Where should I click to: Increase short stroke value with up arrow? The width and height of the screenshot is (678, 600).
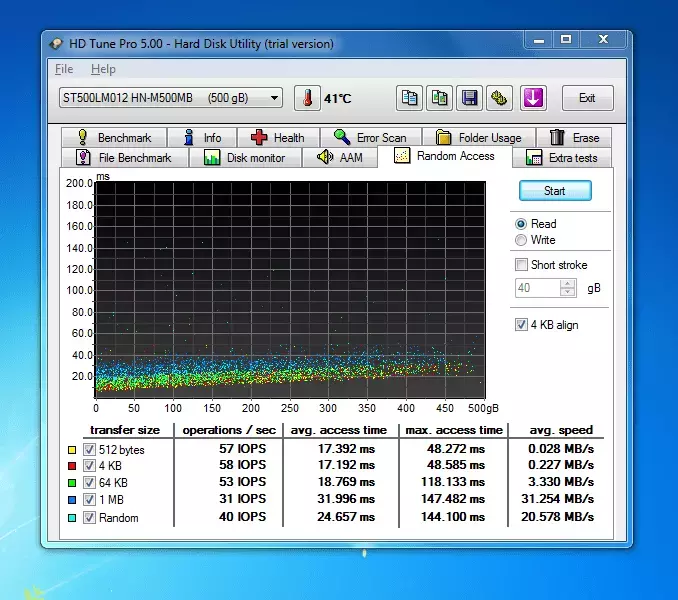[x=568, y=284]
